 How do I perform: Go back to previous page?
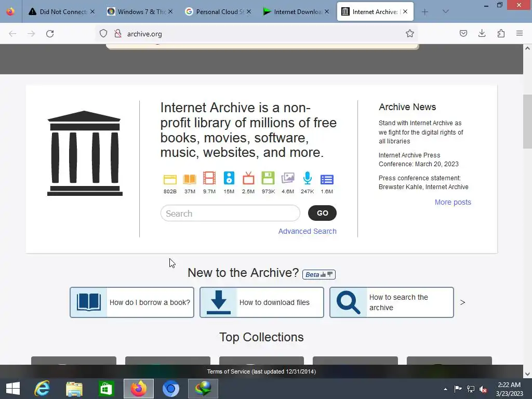12,34
